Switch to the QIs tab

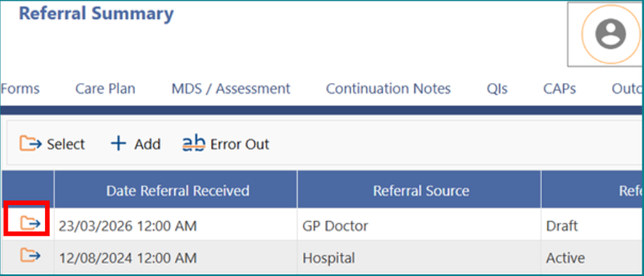[x=497, y=88]
